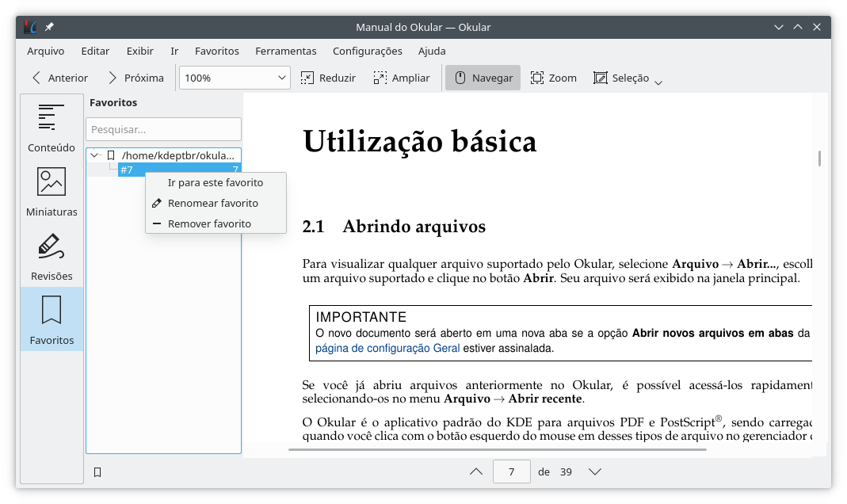The height and width of the screenshot is (504, 847).
Task: Click the Pesquisar bookmark search field
Action: (x=163, y=129)
